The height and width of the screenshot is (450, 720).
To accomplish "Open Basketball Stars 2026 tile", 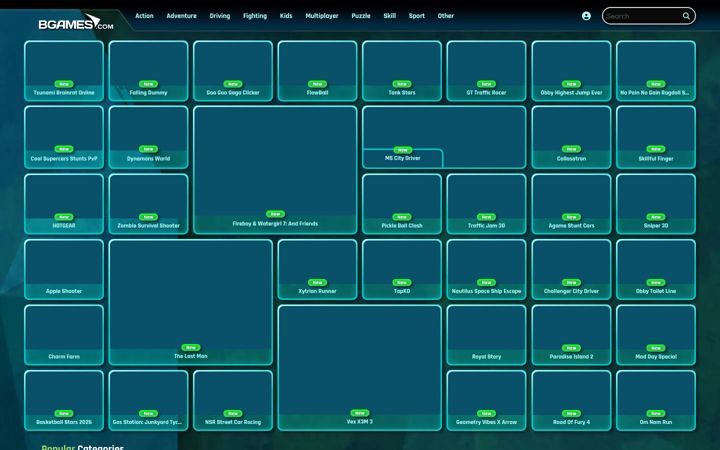I will (64, 401).
